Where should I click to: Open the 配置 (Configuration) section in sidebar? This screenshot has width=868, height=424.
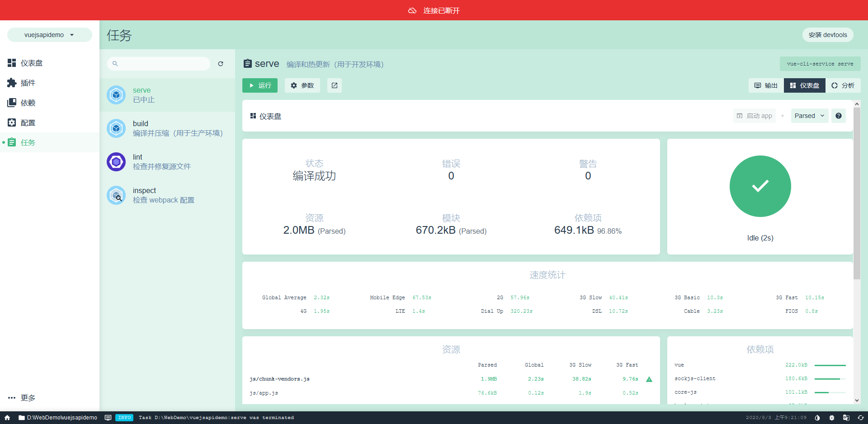28,122
